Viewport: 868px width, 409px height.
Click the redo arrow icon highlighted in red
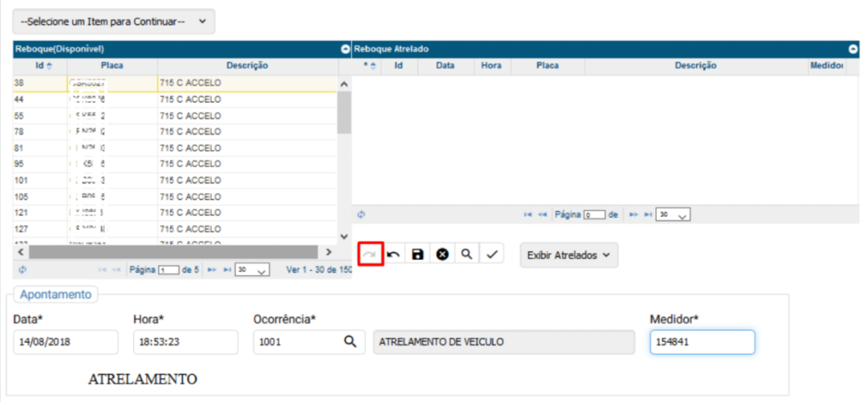pos(370,254)
